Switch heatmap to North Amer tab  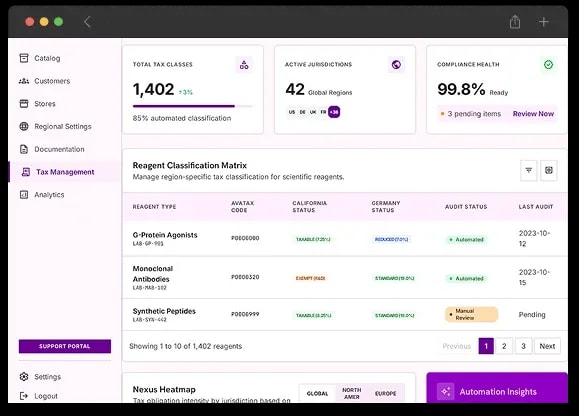click(x=352, y=393)
